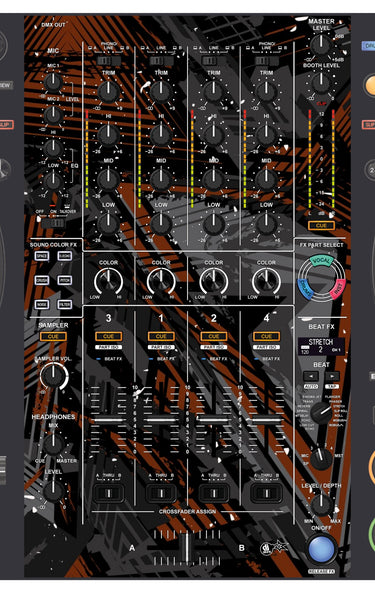This screenshot has width=375, height=596.
Task: Click the channel 3 CUE button
Action: point(108,336)
